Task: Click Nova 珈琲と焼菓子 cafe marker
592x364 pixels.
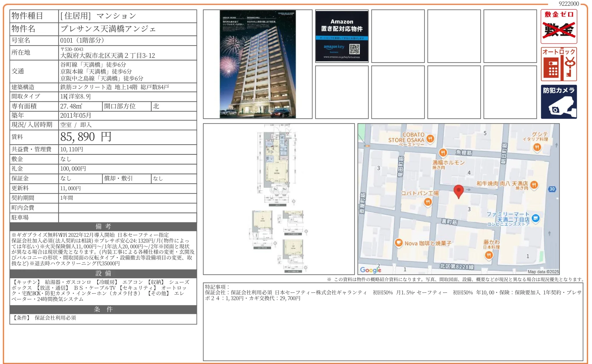Action: tap(399, 243)
